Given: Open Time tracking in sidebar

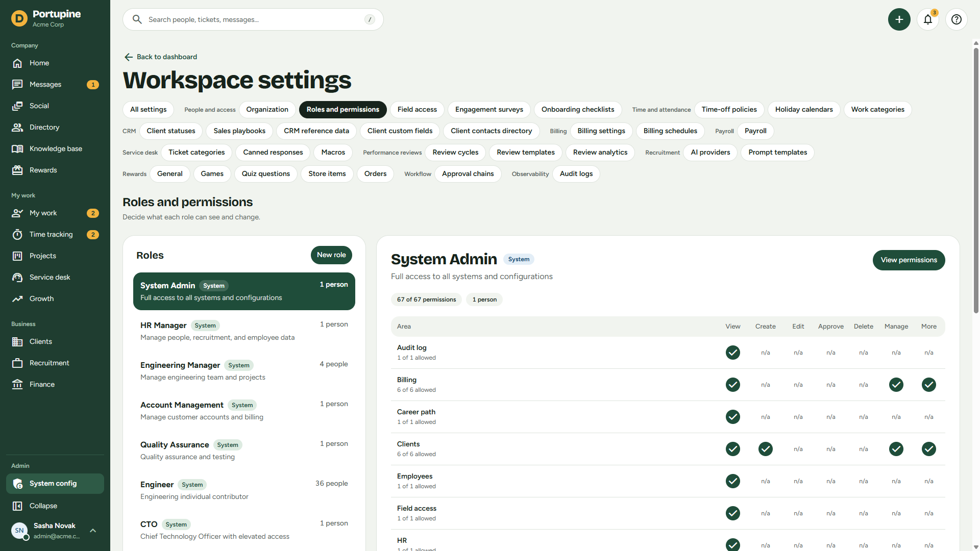Looking at the screenshot, I should (x=55, y=235).
